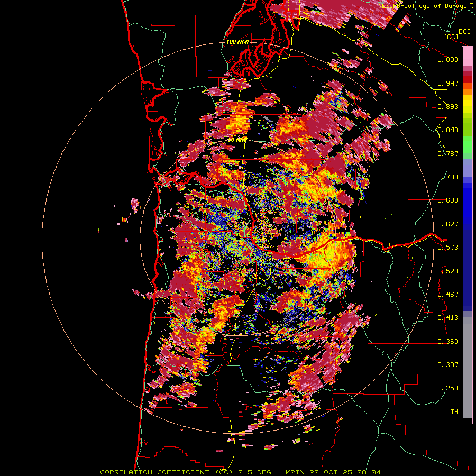Click the 0.360 scale value
Image resolution: width=476 pixels, height=476 pixels.
point(448,342)
